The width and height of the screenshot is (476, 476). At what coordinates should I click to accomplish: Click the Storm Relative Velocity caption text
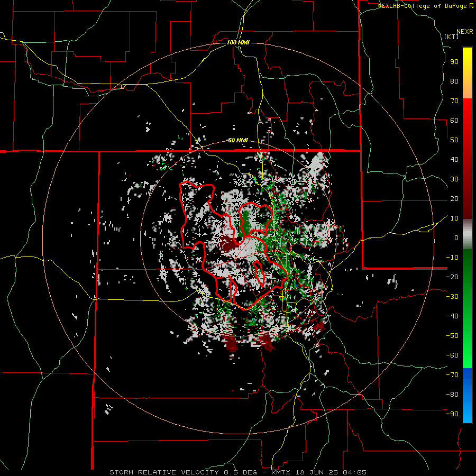pyautogui.click(x=237, y=472)
